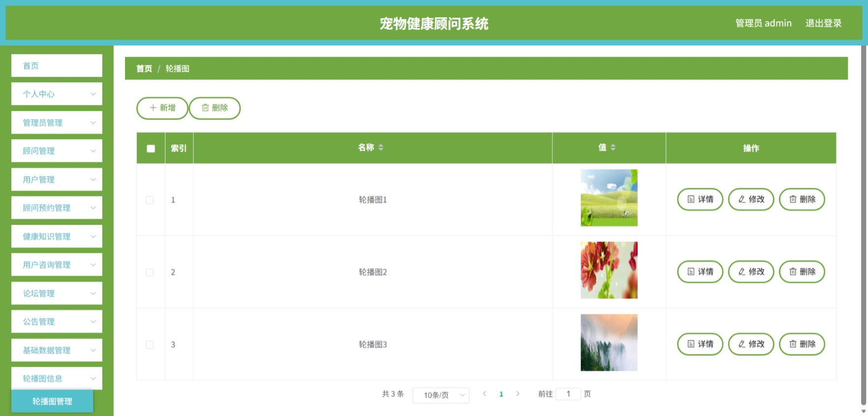This screenshot has width=868, height=416.
Task: Open the 首页 sidebar menu item
Action: [x=57, y=66]
